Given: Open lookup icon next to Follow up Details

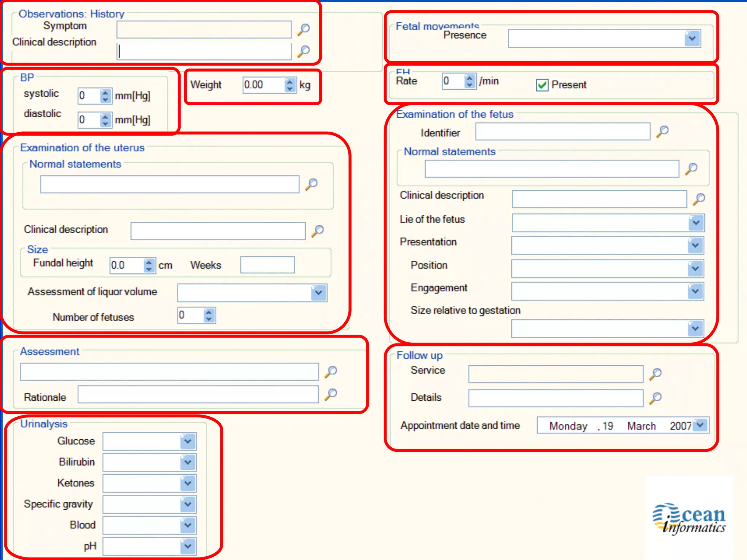Looking at the screenshot, I should (655, 398).
